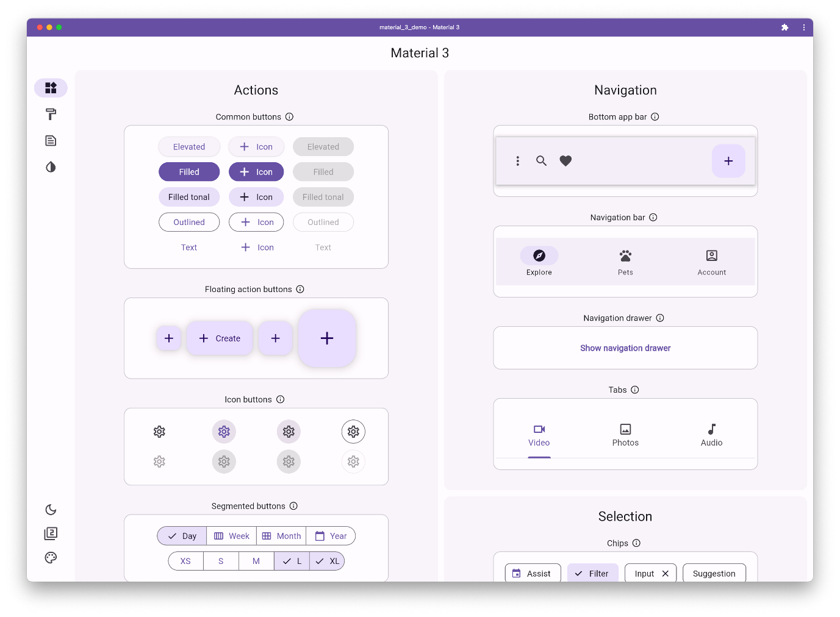The image size is (840, 617).
Task: Select Explore in the navigation bar
Action: [539, 262]
